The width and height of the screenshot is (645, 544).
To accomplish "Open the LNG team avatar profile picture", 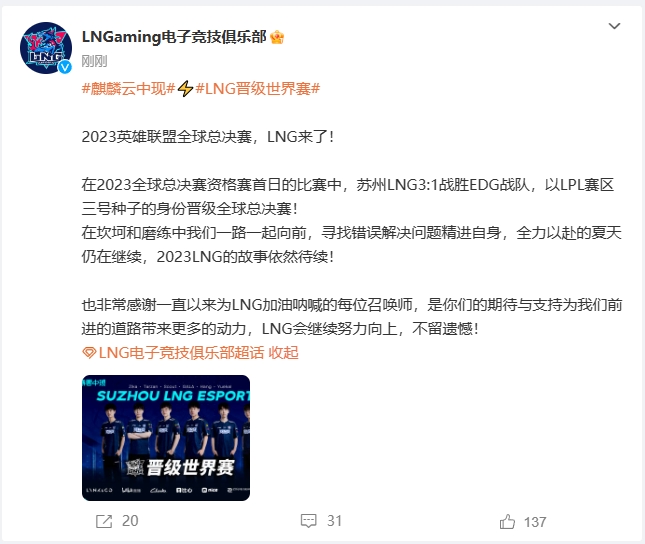I will (46, 48).
